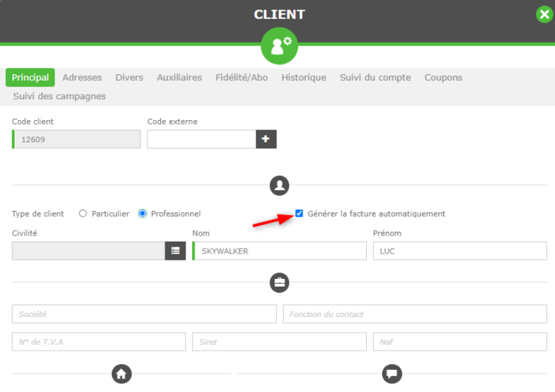This screenshot has width=555, height=392.
Task: Open the Historique tab
Action: [x=304, y=78]
